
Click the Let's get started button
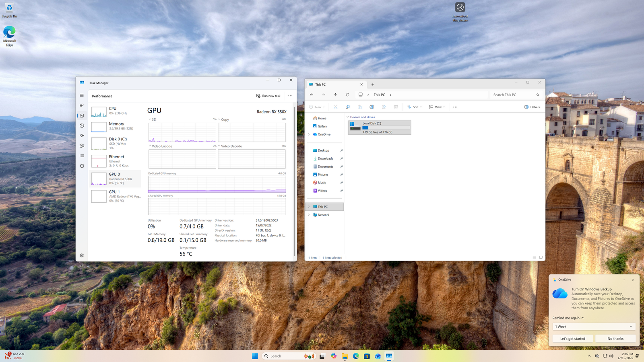click(x=572, y=339)
